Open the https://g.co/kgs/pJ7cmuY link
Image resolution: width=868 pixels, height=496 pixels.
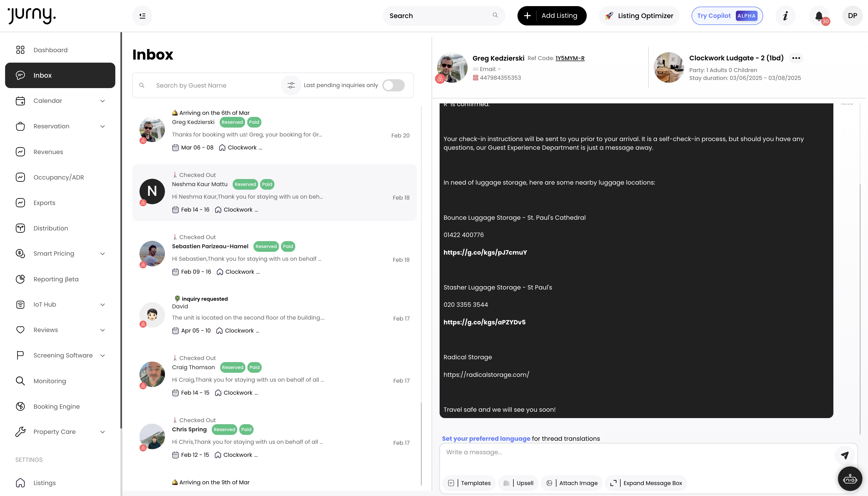click(x=485, y=252)
